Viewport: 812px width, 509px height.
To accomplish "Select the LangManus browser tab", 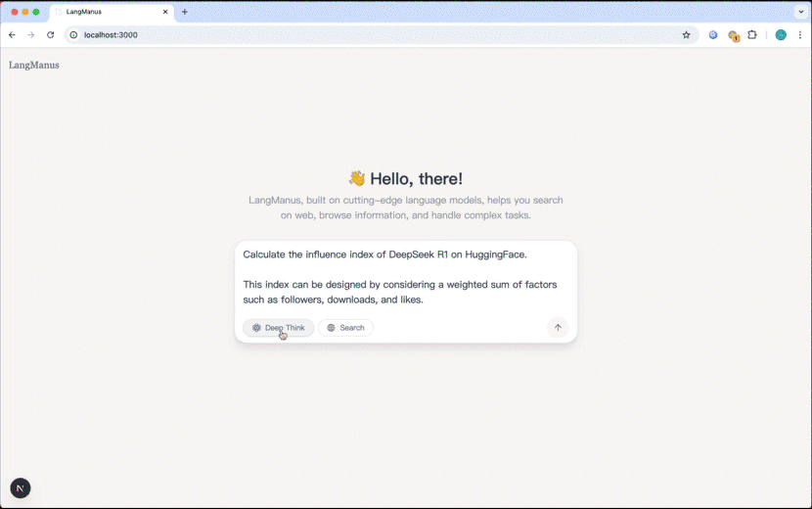I will click(x=112, y=12).
